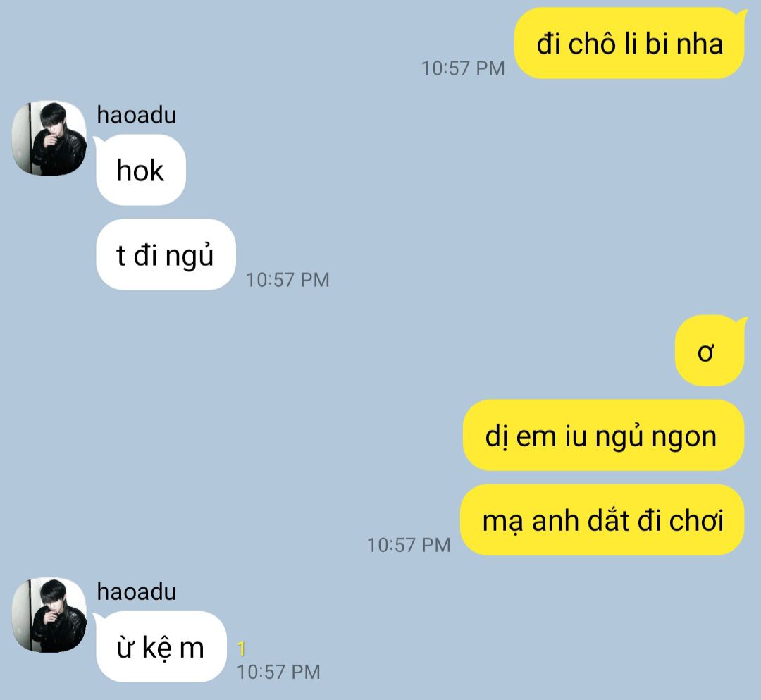Tap the timestamp under the unread count
761x700 pixels.
point(278,673)
